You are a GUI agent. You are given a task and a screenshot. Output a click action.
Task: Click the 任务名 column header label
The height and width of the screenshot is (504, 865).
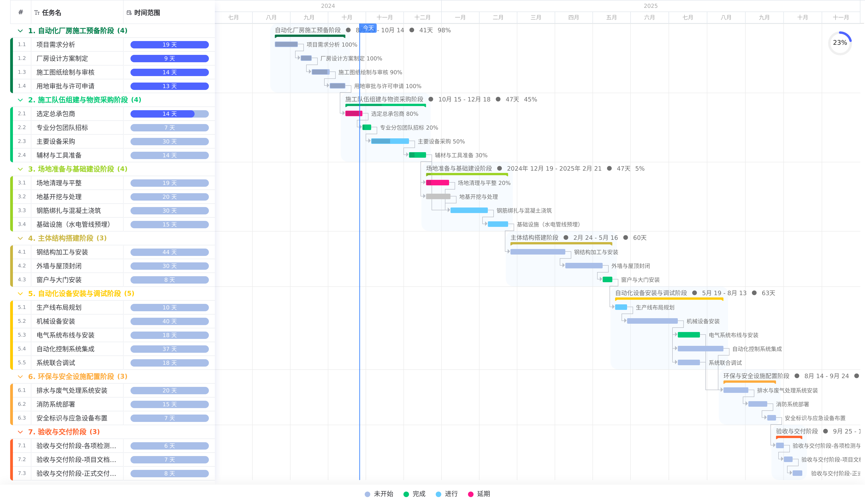click(51, 13)
